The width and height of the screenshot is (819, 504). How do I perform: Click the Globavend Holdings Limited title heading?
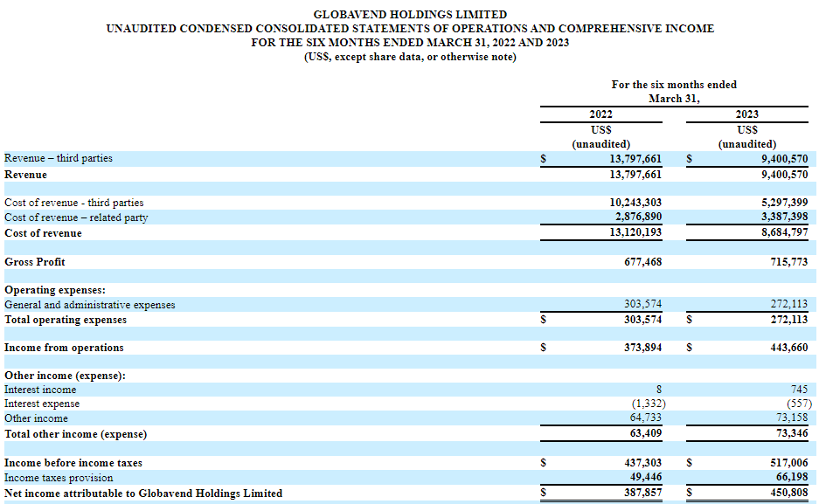coord(410,15)
